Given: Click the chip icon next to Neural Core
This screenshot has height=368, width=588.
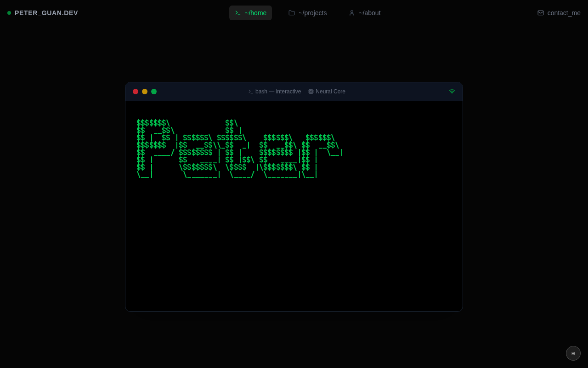Looking at the screenshot, I should coord(311,92).
